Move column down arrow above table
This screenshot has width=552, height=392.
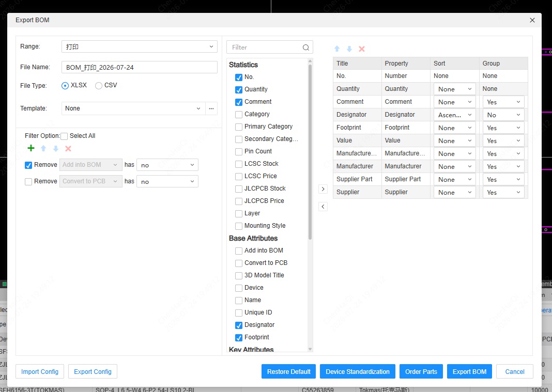pyautogui.click(x=349, y=49)
